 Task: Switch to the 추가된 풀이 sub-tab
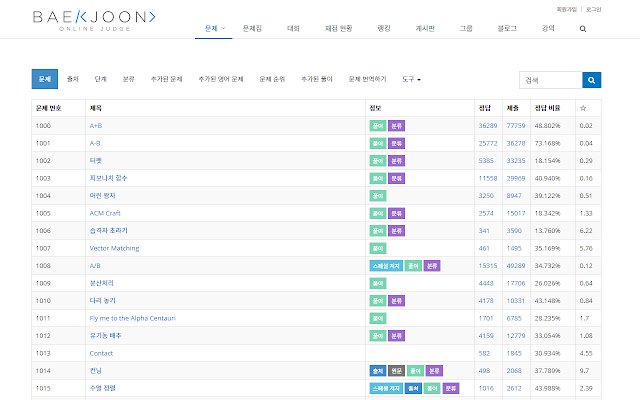(317, 79)
